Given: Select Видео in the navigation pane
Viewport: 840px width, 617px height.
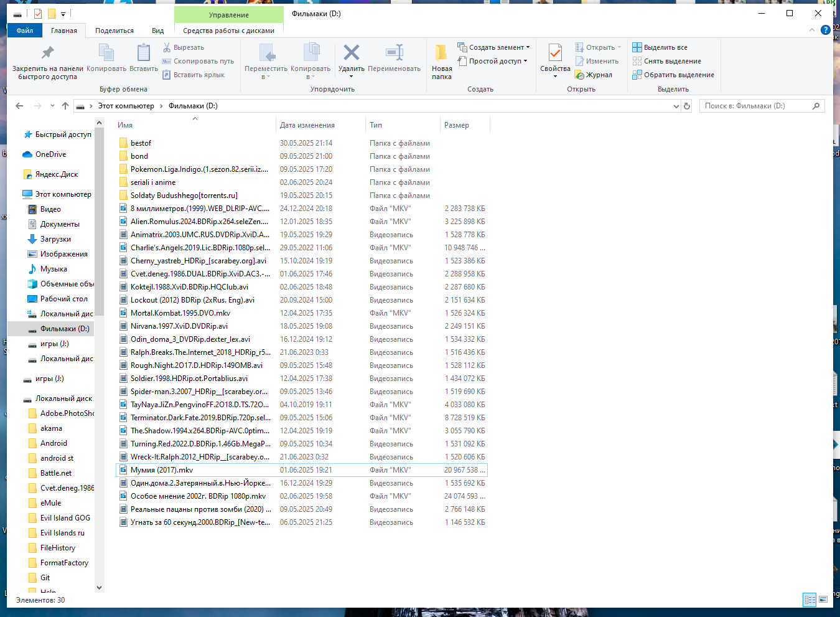Looking at the screenshot, I should [50, 209].
